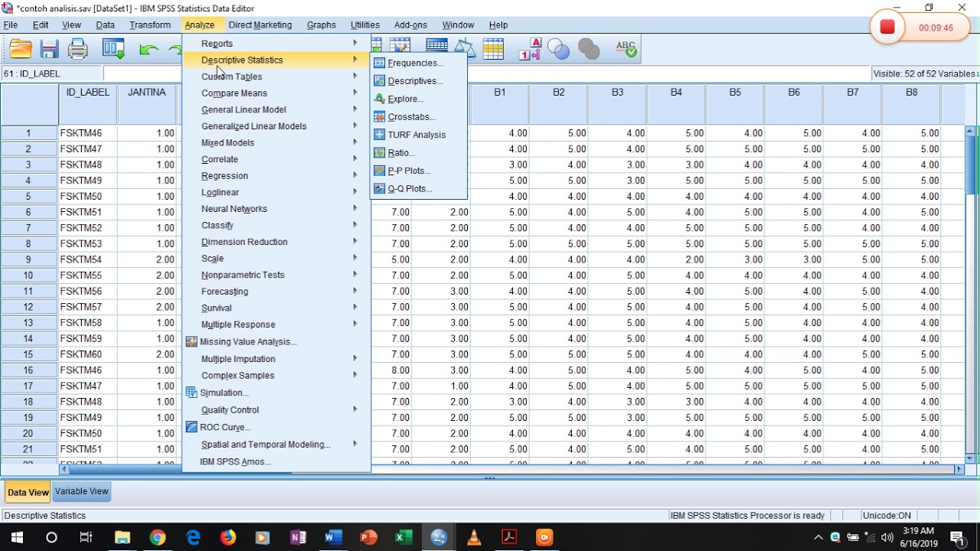Click the Weight Cases scale icon

[464, 50]
